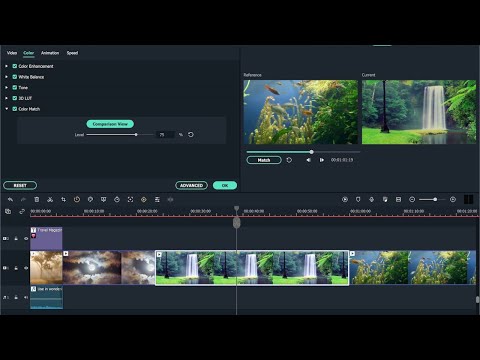Image resolution: width=480 pixels, height=360 pixels.
Task: Collapse the Color Match section arrow
Action: point(6,109)
